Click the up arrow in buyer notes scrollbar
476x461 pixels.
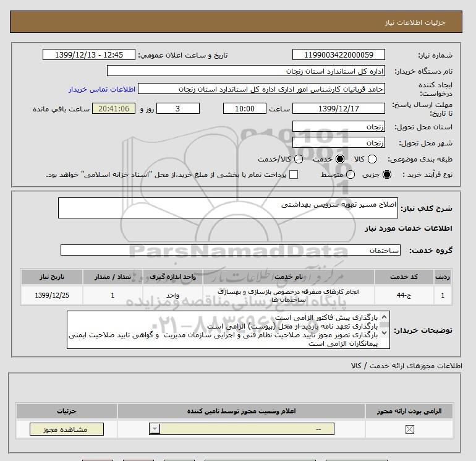[x=384, y=317]
